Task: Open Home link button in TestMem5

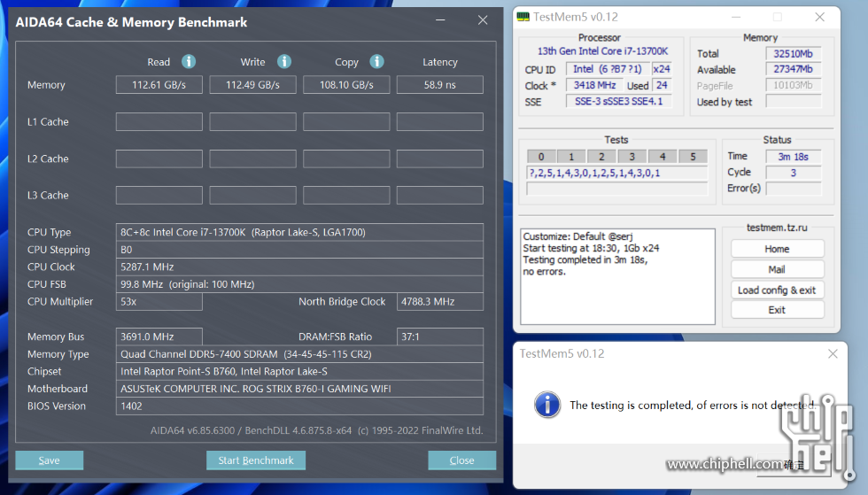Action: click(x=778, y=249)
